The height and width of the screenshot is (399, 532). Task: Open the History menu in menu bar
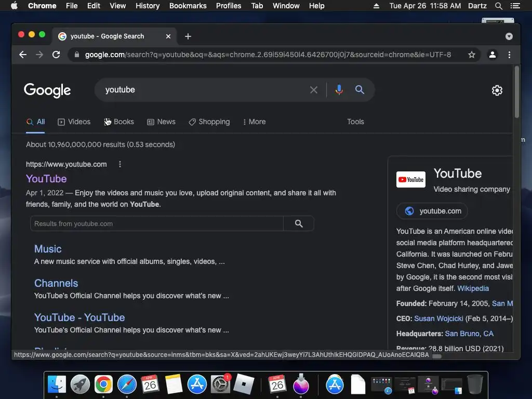pyautogui.click(x=148, y=6)
